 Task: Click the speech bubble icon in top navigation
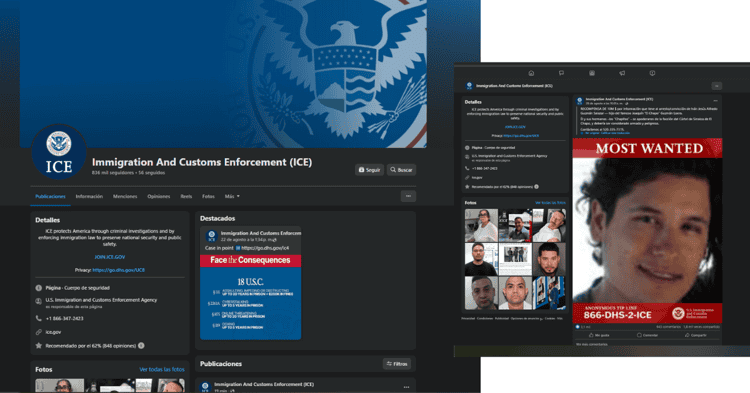(x=561, y=73)
